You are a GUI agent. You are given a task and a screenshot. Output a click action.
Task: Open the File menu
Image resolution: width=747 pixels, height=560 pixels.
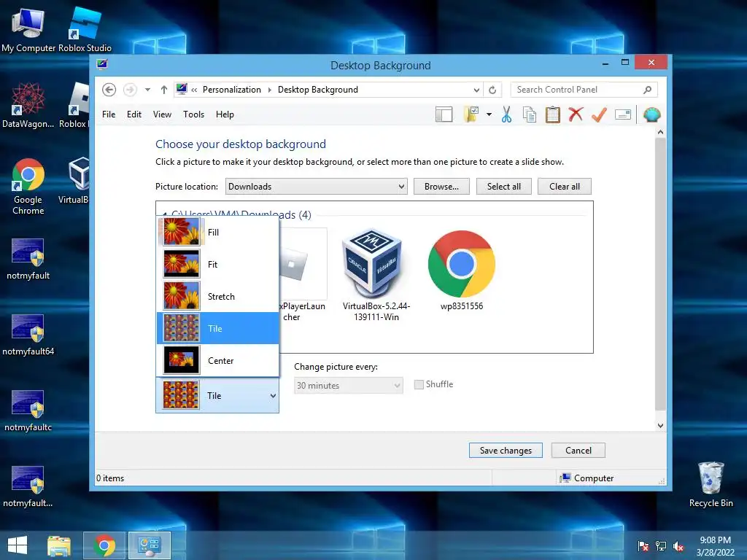click(109, 114)
